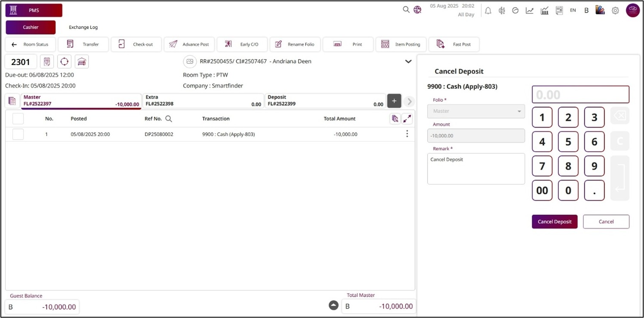This screenshot has height=318, width=644.
Task: Open the settings gear icon
Action: (615, 11)
